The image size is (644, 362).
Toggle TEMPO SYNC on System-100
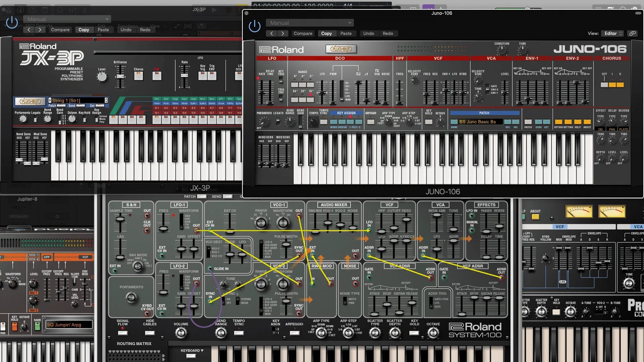pos(239,333)
